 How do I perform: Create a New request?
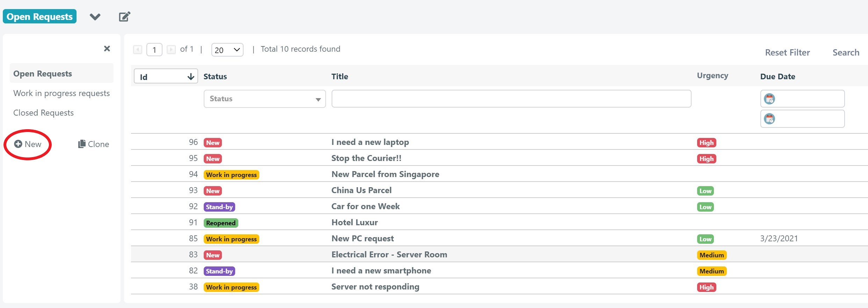point(28,144)
